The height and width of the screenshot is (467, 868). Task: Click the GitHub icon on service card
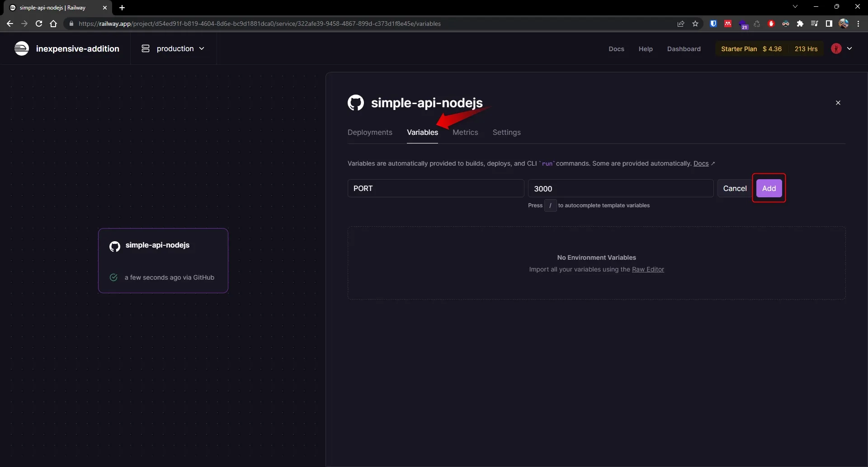point(115,246)
